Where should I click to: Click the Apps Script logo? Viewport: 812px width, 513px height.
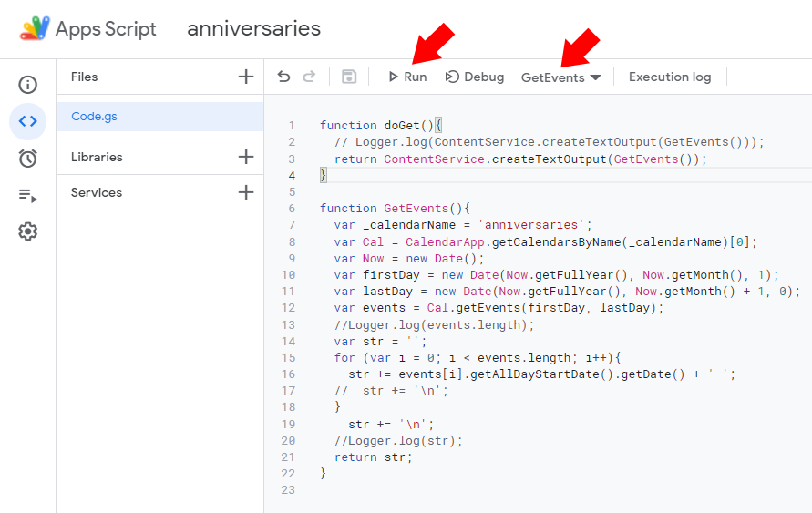36,28
